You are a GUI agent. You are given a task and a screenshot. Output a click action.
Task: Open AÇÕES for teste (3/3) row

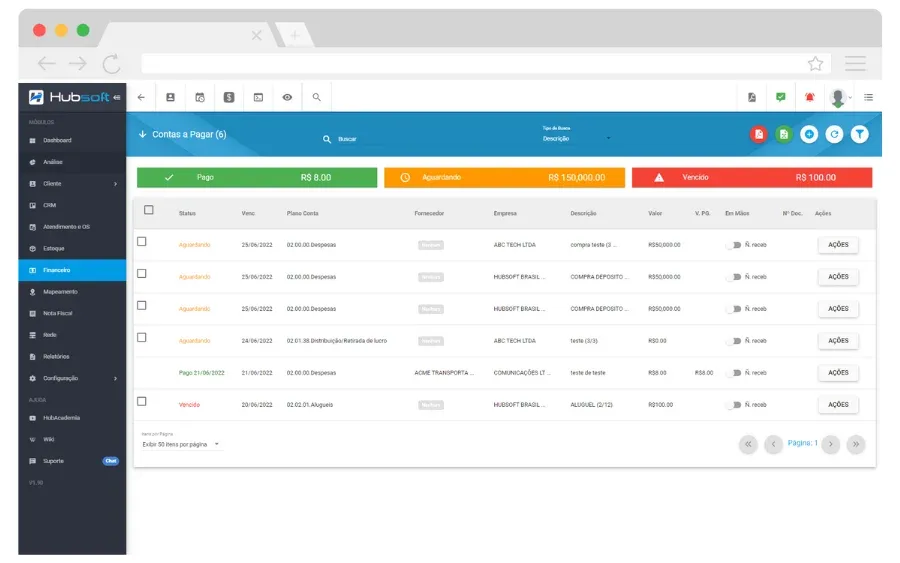point(838,341)
